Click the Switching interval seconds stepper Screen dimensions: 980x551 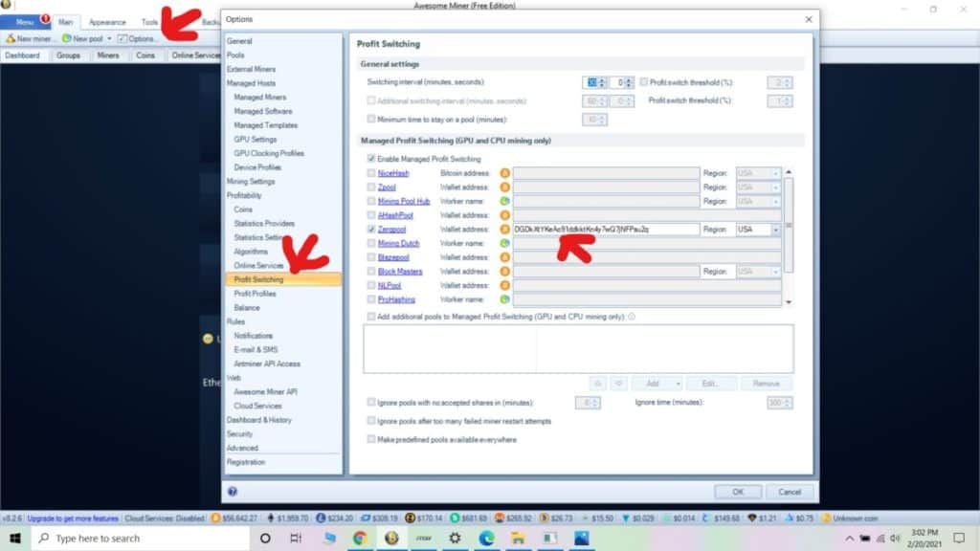(x=630, y=82)
